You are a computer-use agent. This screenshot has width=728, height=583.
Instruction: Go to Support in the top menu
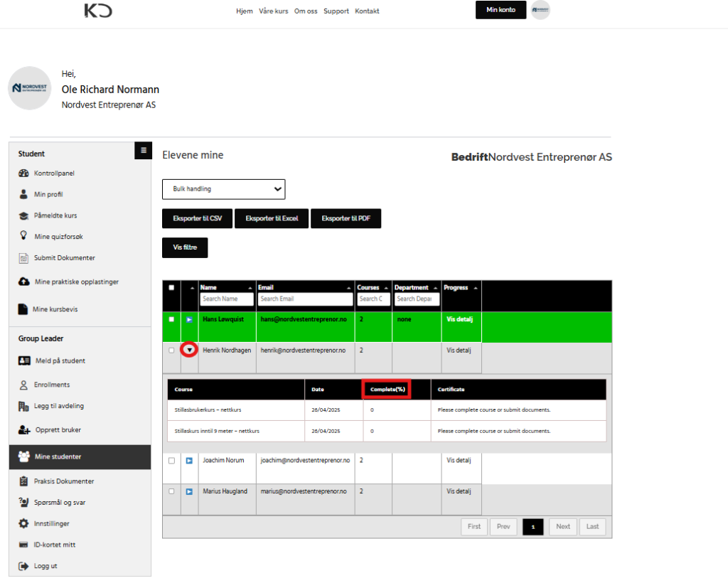(336, 11)
